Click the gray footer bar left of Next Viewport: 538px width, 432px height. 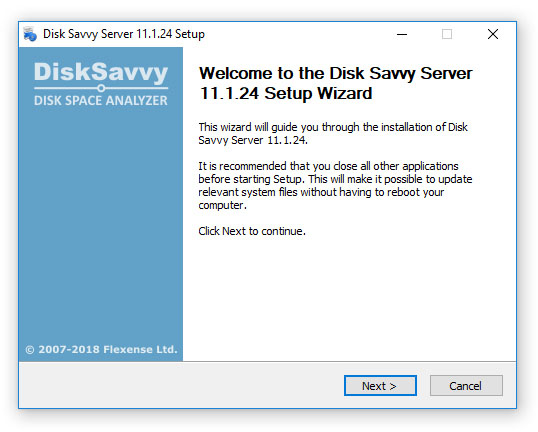[181, 385]
